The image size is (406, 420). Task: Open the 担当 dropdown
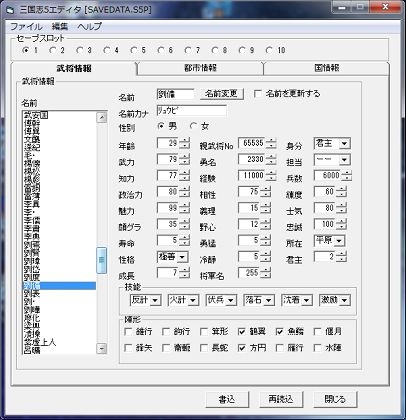coord(344,160)
